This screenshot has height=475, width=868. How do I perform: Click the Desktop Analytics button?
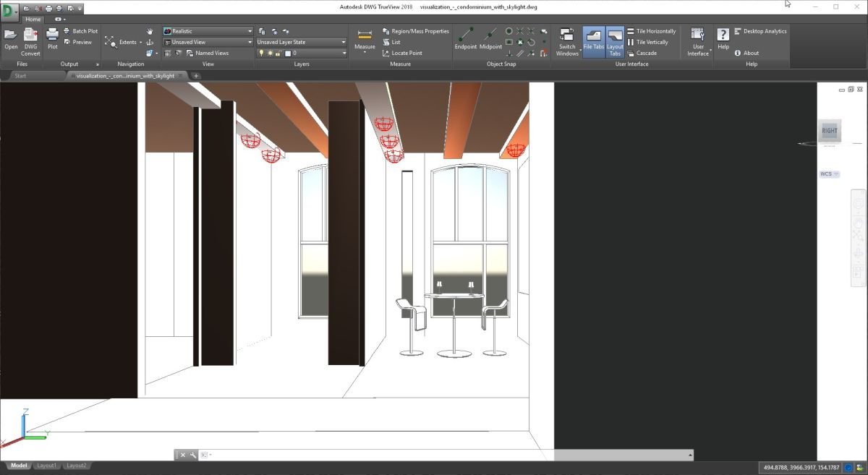pyautogui.click(x=760, y=30)
